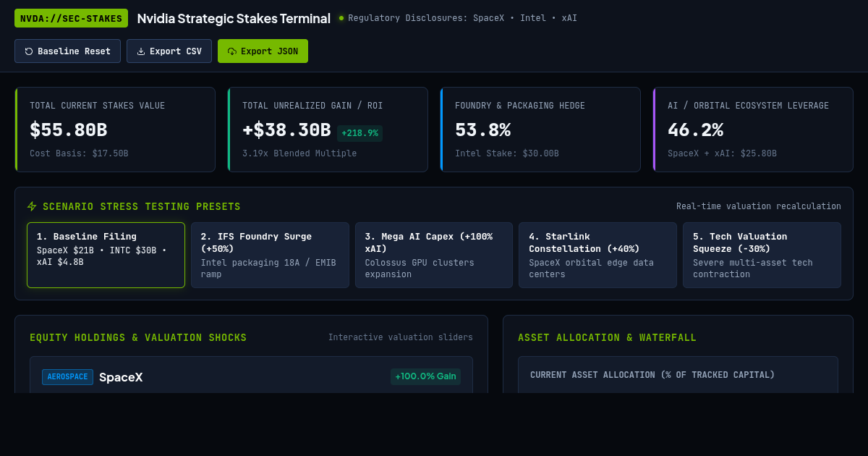Click the AEROSPACE tag on the SpaceX card
This screenshot has height=456, width=868.
[x=67, y=377]
